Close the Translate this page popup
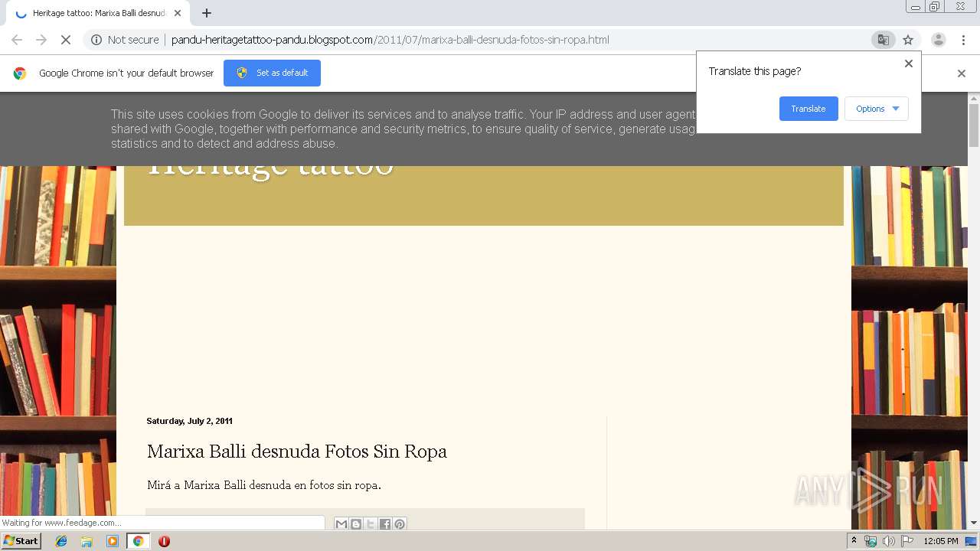 click(x=909, y=64)
